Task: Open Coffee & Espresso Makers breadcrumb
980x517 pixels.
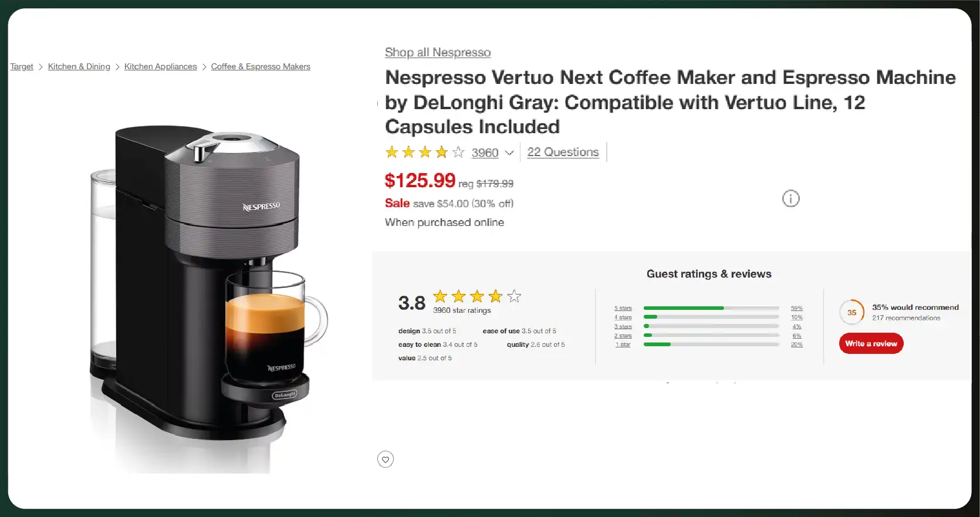Action: 261,66
